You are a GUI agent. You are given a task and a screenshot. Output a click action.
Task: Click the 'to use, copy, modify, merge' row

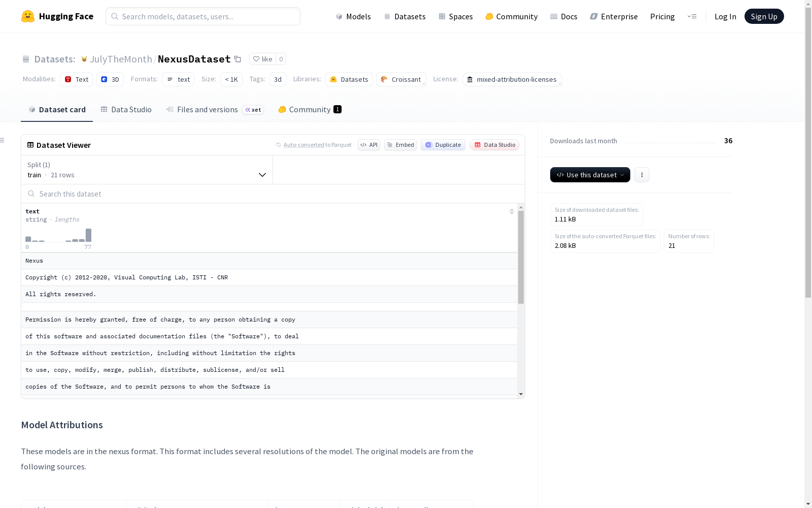pyautogui.click(x=269, y=370)
